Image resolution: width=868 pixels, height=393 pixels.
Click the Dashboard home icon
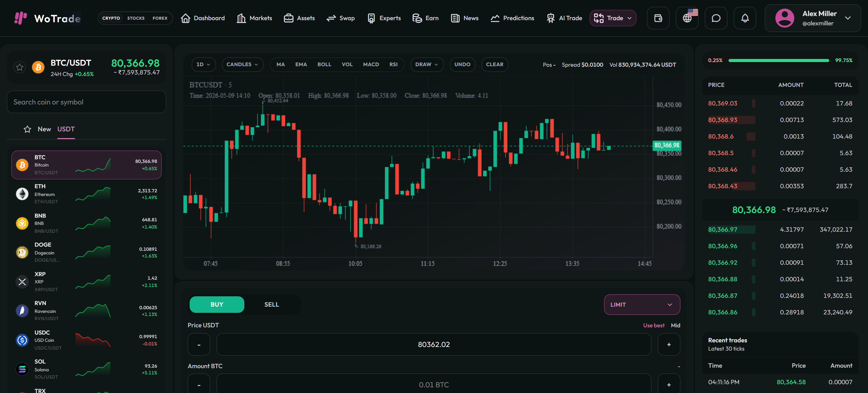(185, 18)
